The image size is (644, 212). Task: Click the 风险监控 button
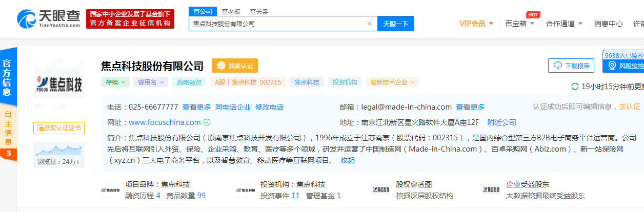(x=623, y=66)
